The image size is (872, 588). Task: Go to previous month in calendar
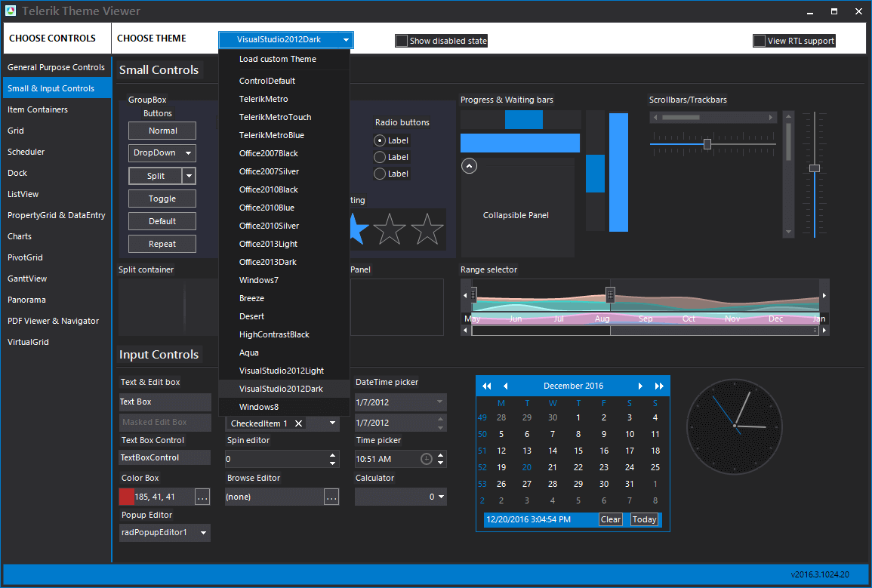[x=506, y=386]
